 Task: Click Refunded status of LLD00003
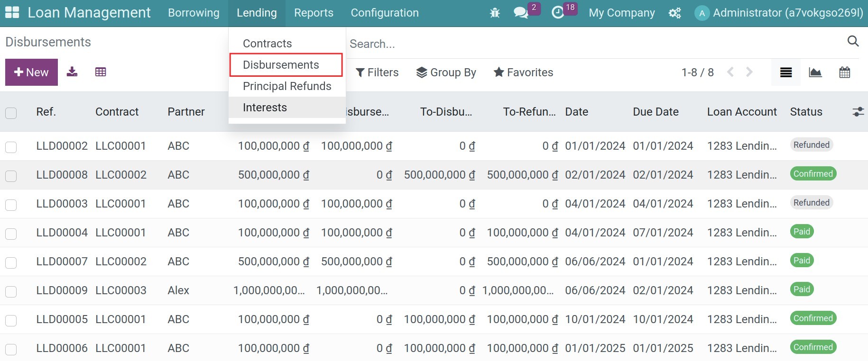click(x=812, y=203)
